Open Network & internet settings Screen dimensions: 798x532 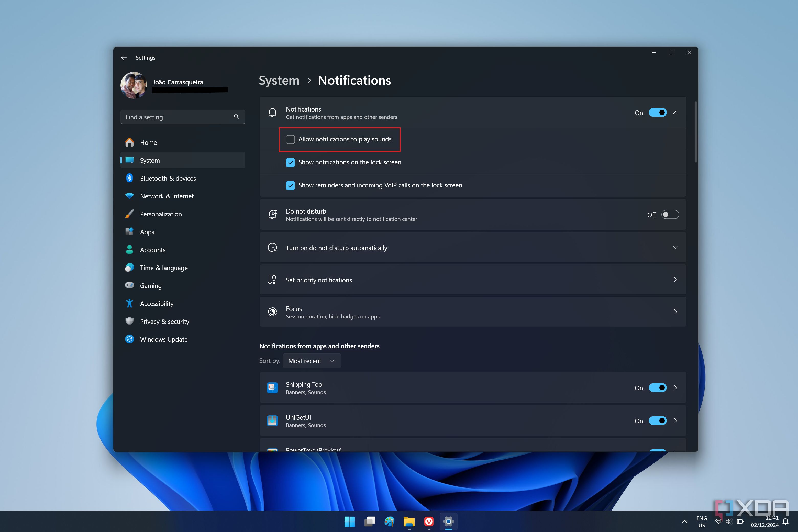(167, 196)
